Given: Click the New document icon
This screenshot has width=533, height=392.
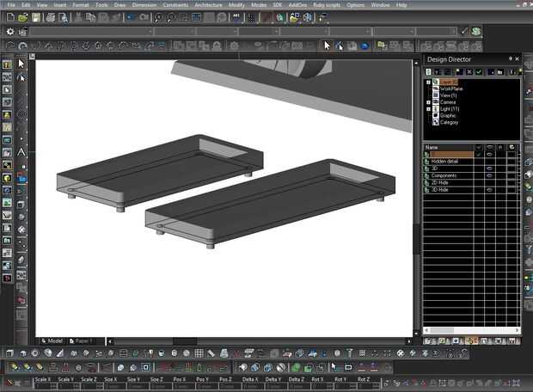Looking at the screenshot, I should click(10, 17).
